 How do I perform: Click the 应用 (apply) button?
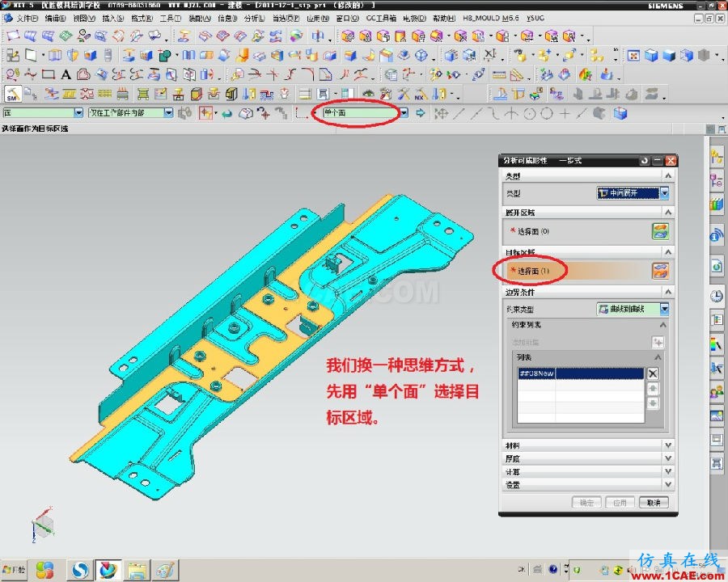point(620,503)
